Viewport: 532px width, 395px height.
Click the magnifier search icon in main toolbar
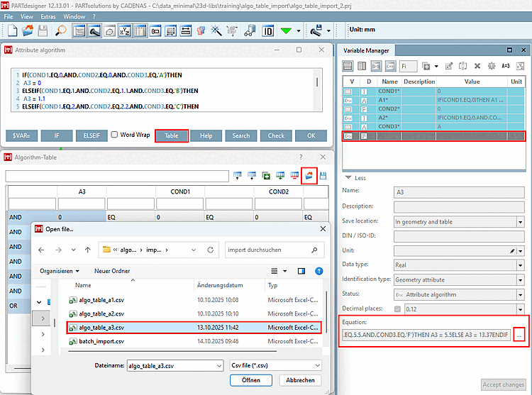(61, 30)
